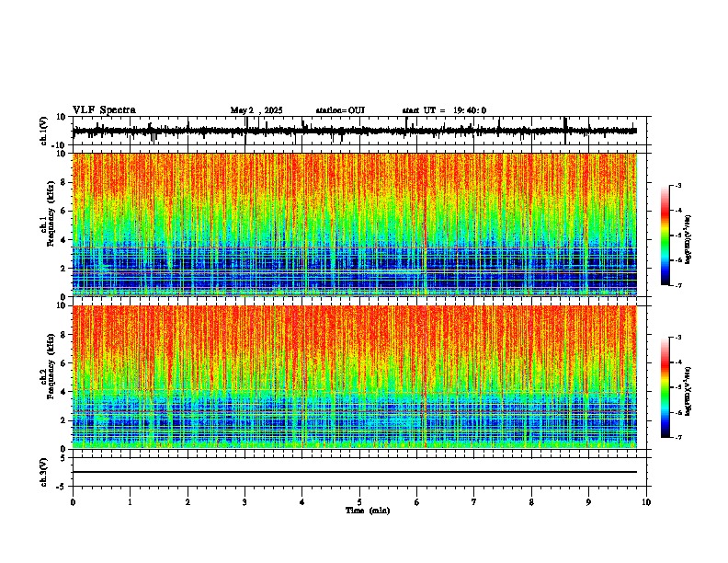Click the "Time (min)" axis title
Screen dimensions: 728x563
[x=368, y=511]
